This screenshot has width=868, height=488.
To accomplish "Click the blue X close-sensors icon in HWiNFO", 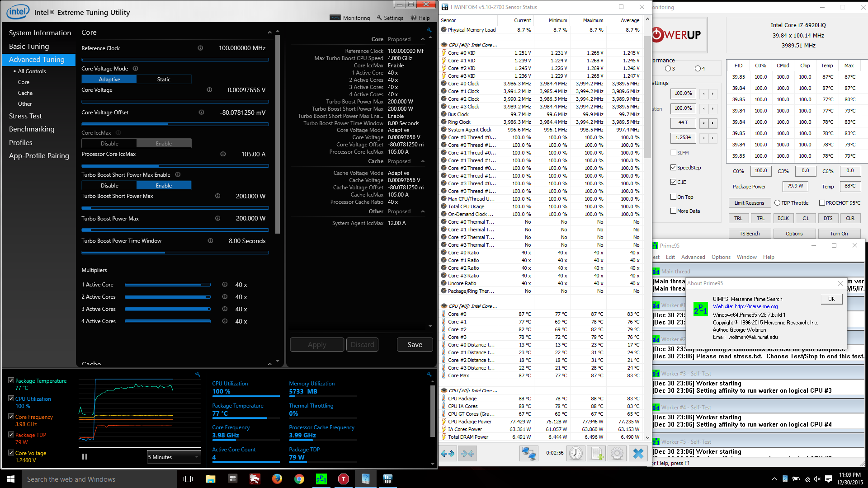I will (x=638, y=453).
